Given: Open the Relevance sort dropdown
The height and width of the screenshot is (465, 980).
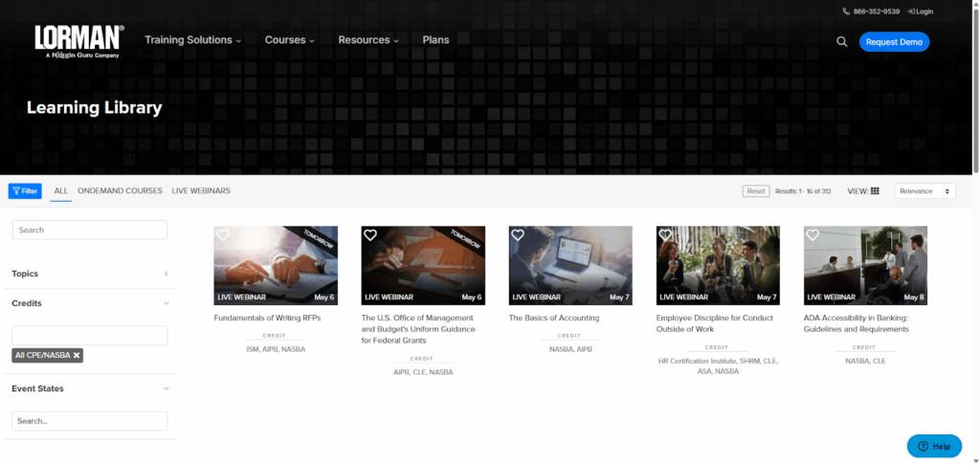Looking at the screenshot, I should (924, 191).
